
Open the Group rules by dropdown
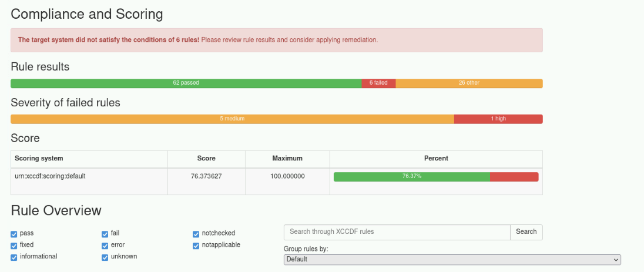[452, 259]
